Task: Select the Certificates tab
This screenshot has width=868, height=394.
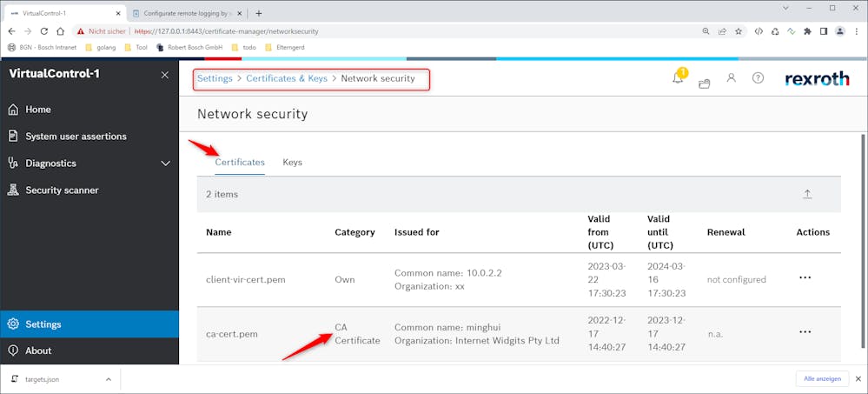Action: pyautogui.click(x=240, y=163)
